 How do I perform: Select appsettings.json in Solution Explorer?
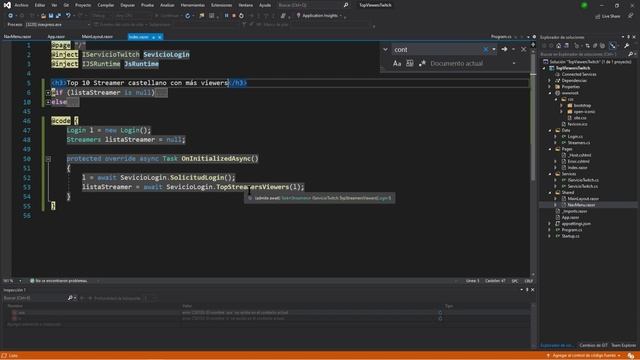pos(576,224)
